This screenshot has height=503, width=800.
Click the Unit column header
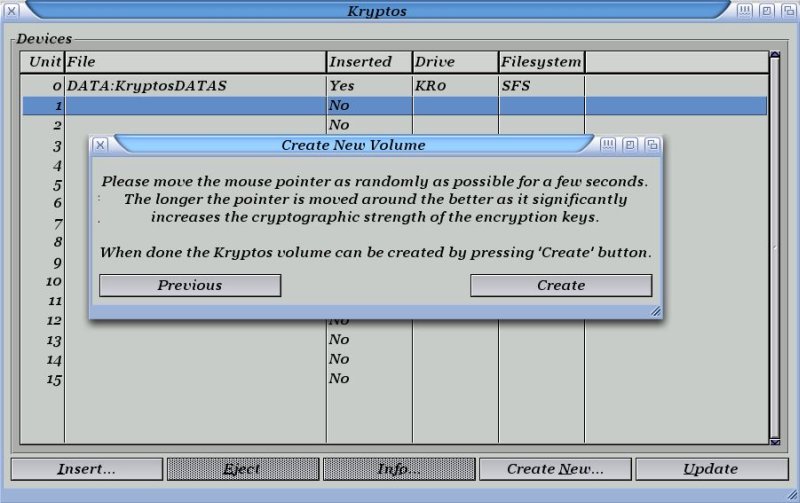click(x=42, y=62)
